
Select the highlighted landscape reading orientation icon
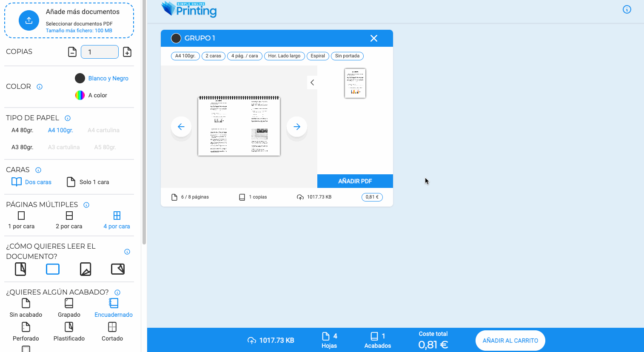pos(53,269)
